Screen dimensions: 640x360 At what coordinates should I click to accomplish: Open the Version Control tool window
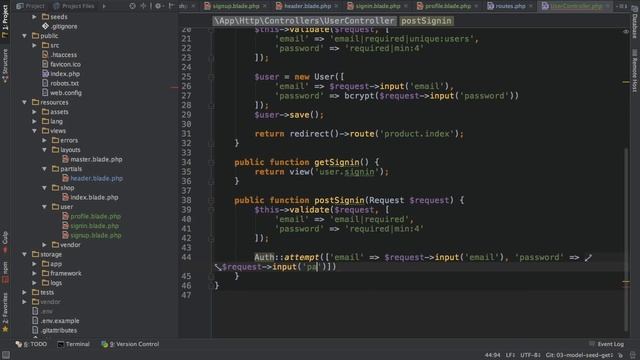click(x=130, y=344)
